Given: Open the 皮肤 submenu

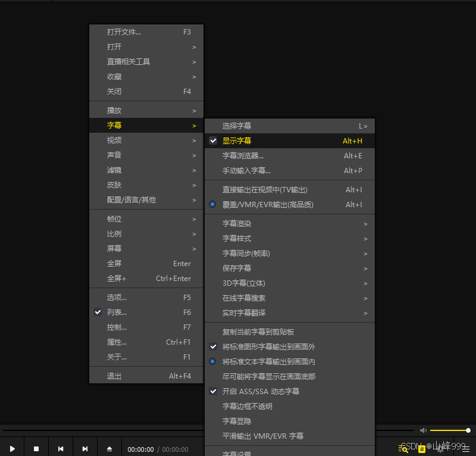Looking at the screenshot, I should (146, 185).
